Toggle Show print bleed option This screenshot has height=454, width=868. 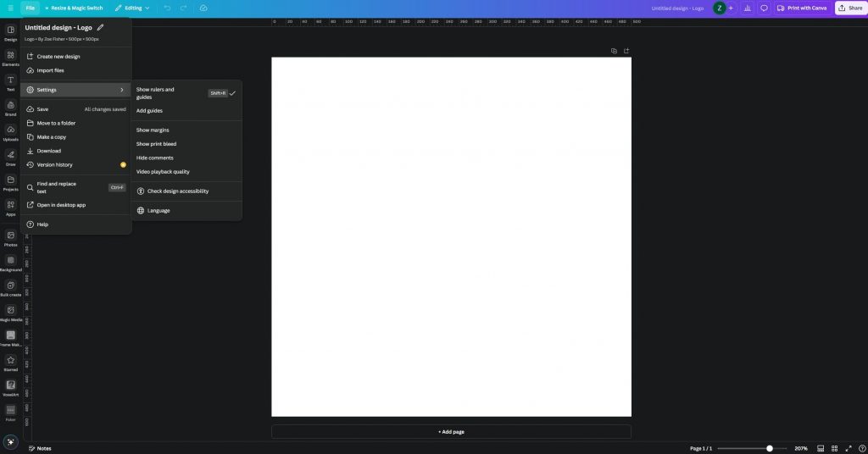click(x=156, y=144)
